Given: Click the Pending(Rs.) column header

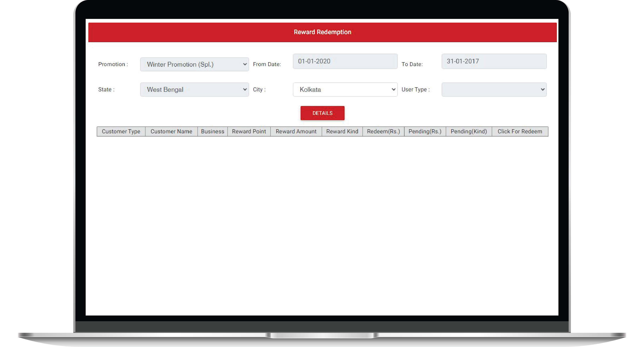Looking at the screenshot, I should (425, 132).
